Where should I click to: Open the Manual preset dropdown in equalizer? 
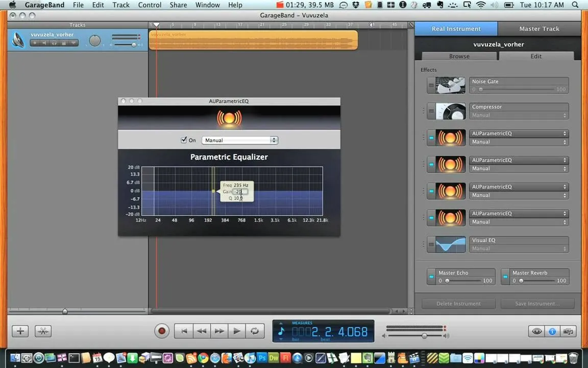click(239, 140)
